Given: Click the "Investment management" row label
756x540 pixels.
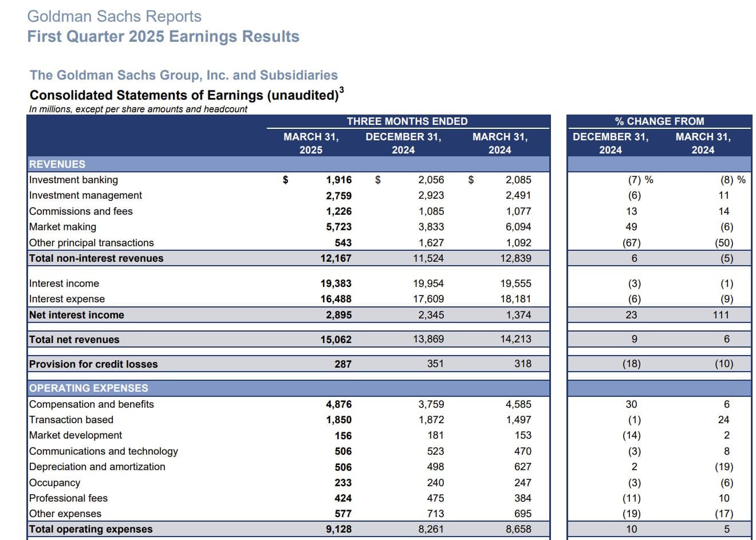Looking at the screenshot, I should tap(85, 195).
